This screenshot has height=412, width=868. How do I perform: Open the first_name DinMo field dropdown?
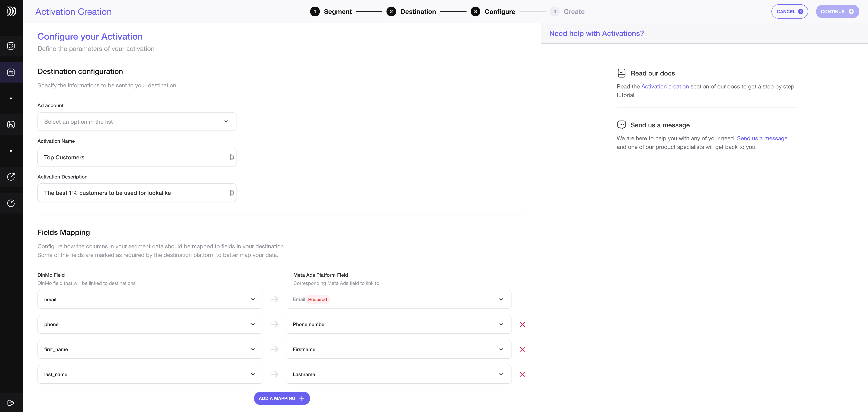coord(150,349)
